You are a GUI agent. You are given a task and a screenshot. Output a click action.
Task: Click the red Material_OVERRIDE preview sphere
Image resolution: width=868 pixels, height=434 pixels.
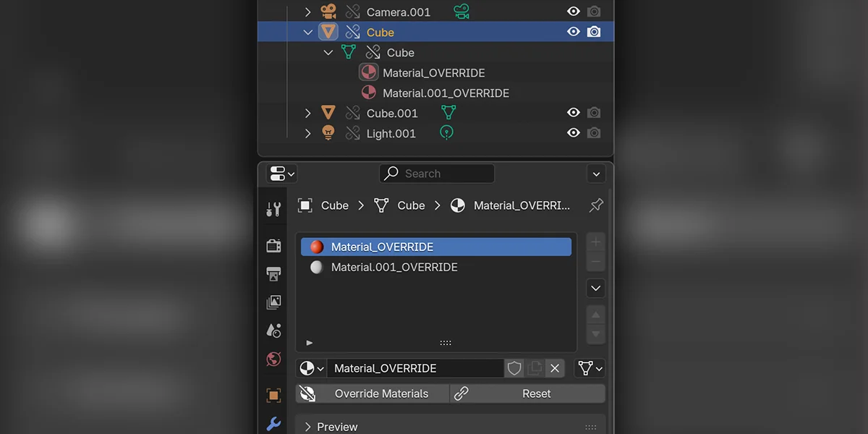316,246
